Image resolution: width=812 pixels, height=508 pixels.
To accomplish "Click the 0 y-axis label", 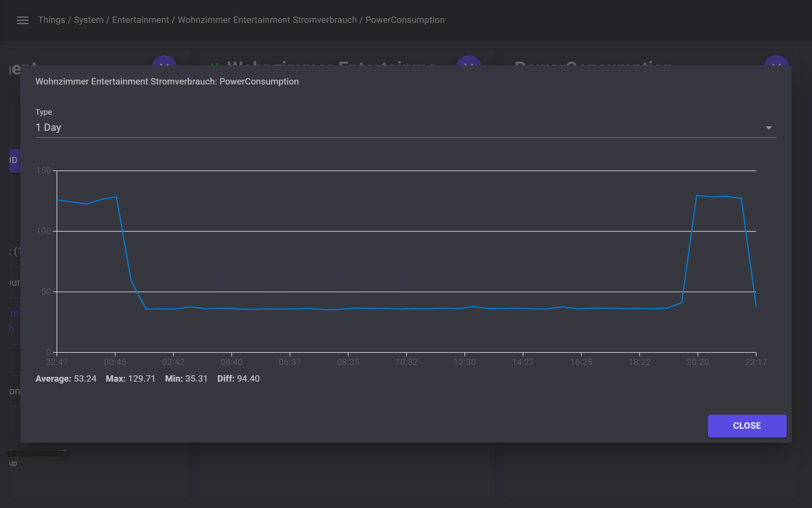I will tap(49, 352).
